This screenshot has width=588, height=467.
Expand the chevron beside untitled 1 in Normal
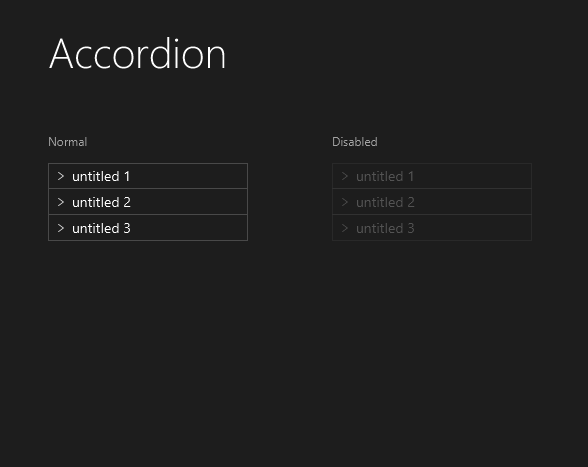click(x=61, y=176)
